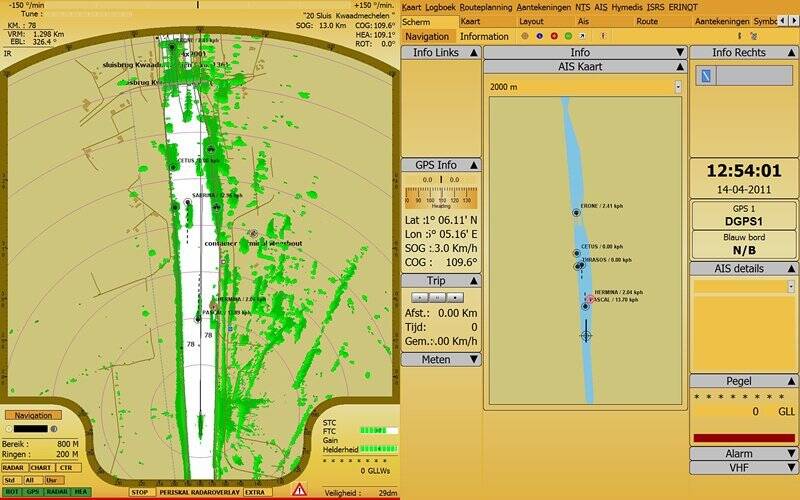Click the red warning triangle alarm icon
The image size is (800, 500).
[x=299, y=490]
